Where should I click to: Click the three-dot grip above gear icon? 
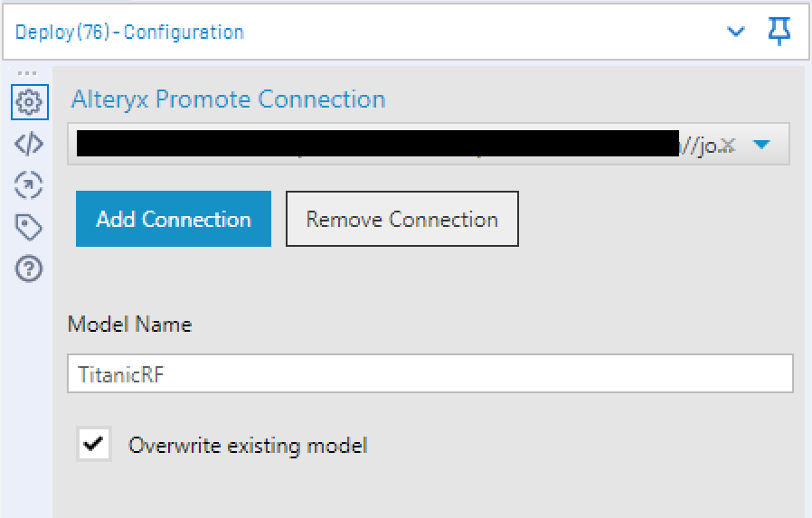click(x=27, y=73)
